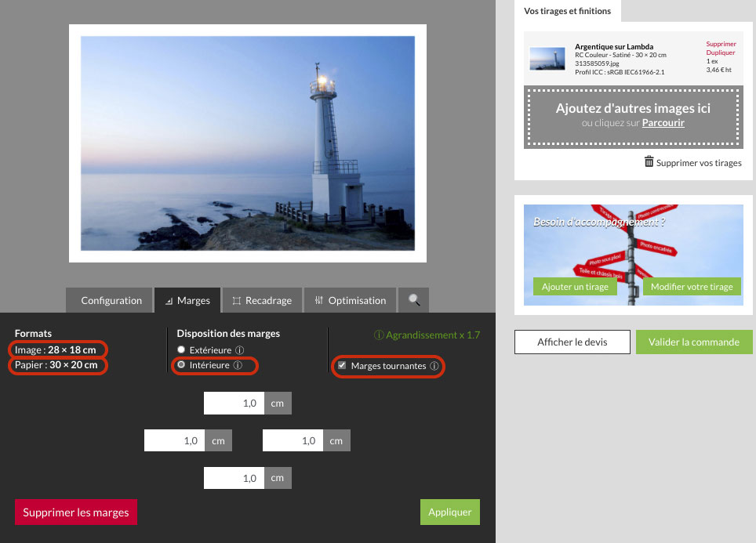Switch to the Recadrage tab
The width and height of the screenshot is (756, 543).
click(x=262, y=300)
